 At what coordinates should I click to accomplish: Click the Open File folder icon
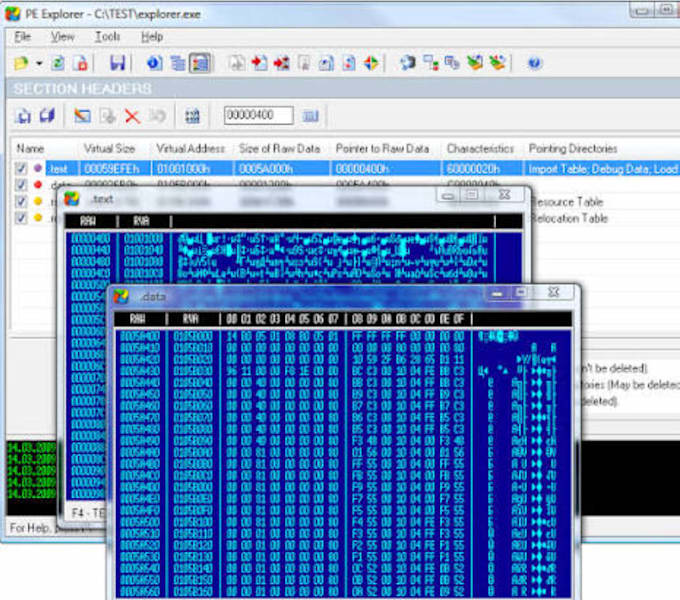21,63
